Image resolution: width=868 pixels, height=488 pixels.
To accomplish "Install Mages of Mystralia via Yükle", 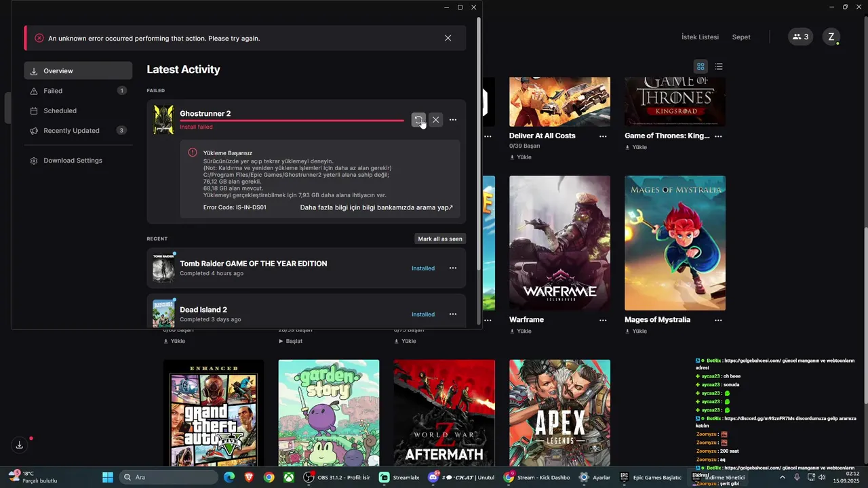I will tap(635, 331).
